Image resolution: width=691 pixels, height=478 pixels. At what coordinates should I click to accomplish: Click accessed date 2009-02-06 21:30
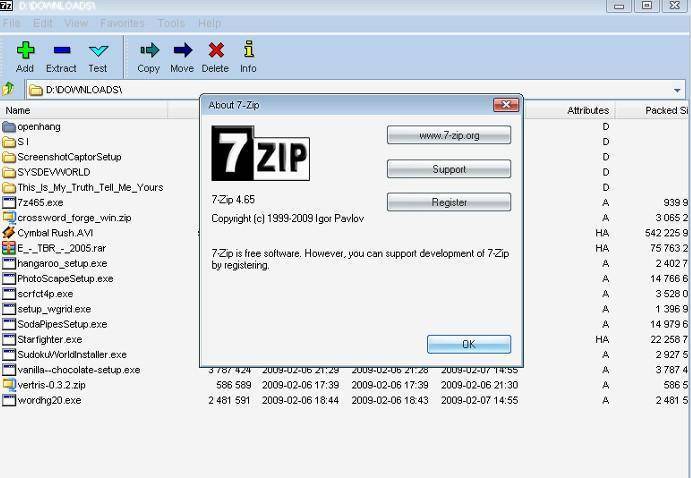click(479, 385)
